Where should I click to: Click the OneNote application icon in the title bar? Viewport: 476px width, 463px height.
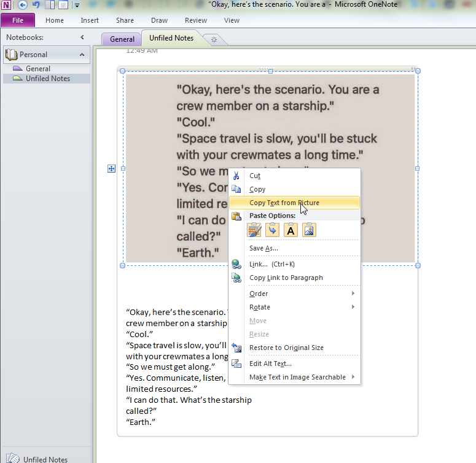pyautogui.click(x=6, y=4)
